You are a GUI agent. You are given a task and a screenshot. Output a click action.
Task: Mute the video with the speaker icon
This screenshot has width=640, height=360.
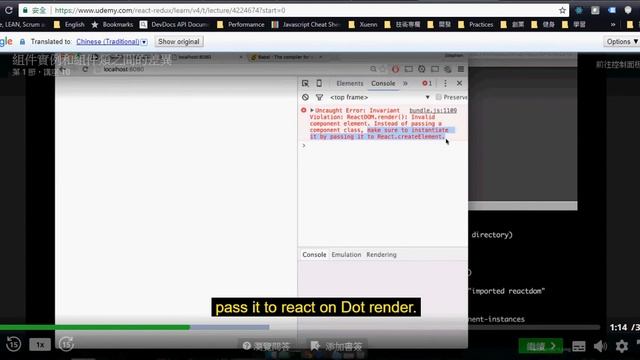pyautogui.click(x=600, y=347)
